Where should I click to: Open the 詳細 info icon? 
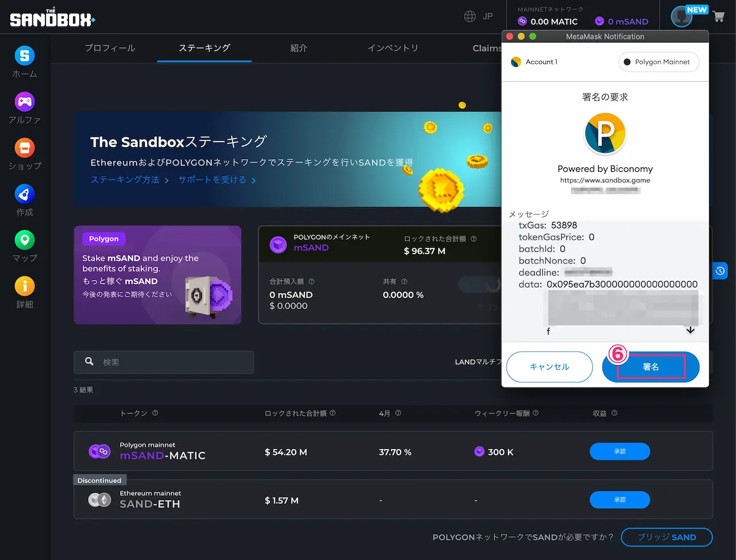pyautogui.click(x=24, y=286)
